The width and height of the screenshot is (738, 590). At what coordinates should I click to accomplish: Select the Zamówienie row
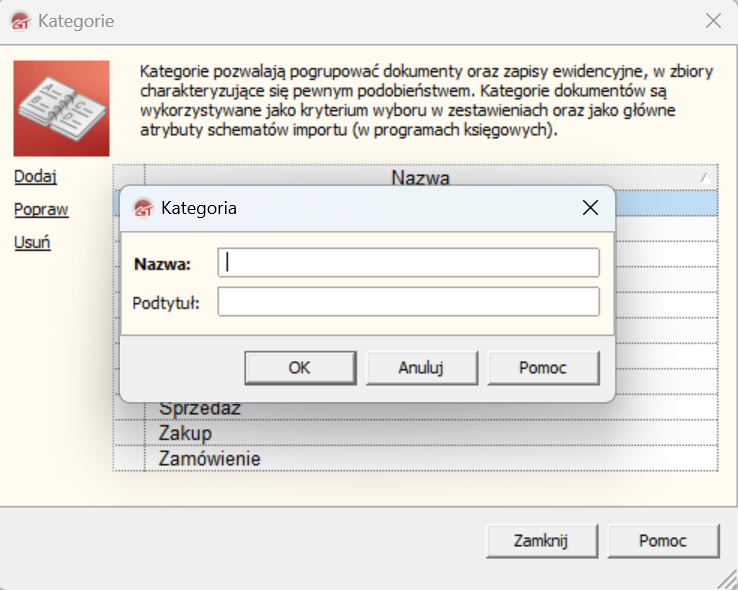tap(415, 458)
